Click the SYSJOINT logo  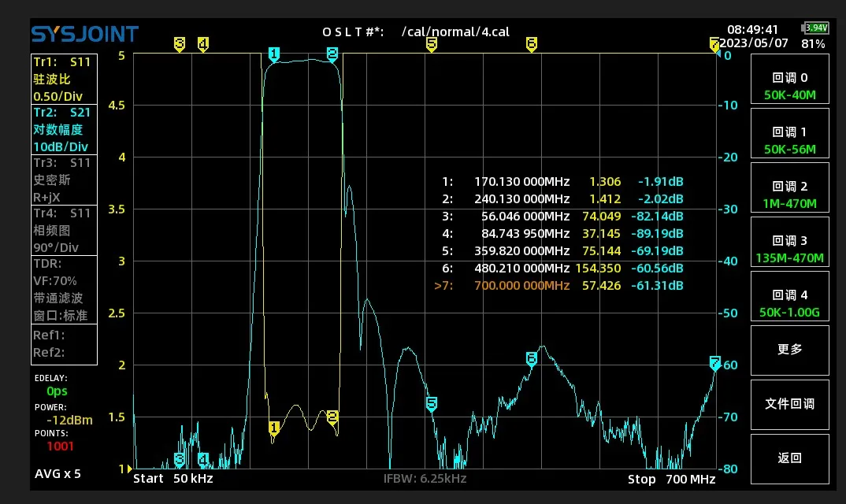tap(85, 34)
